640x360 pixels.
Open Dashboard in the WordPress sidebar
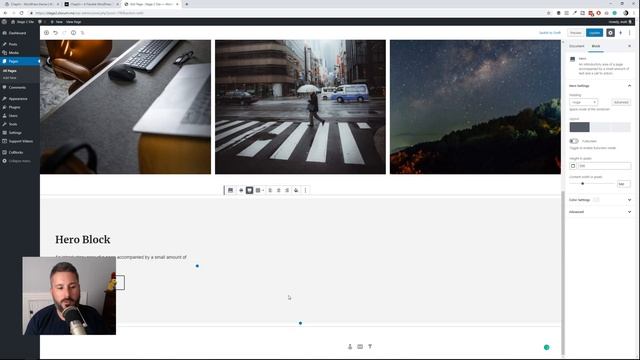click(17, 33)
